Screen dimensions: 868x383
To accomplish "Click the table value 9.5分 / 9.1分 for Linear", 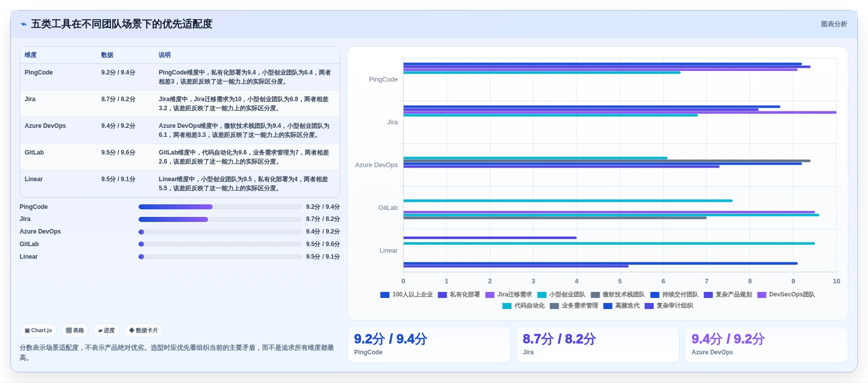I will point(118,179).
